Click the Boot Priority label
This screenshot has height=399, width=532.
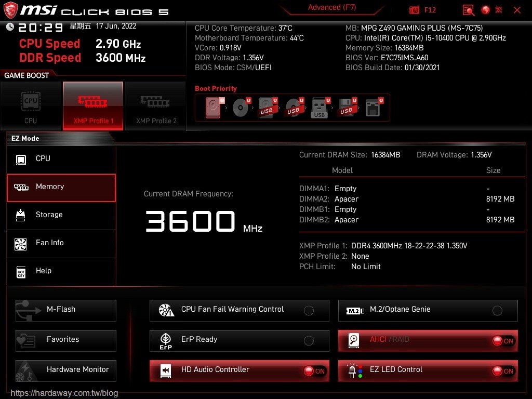[216, 88]
